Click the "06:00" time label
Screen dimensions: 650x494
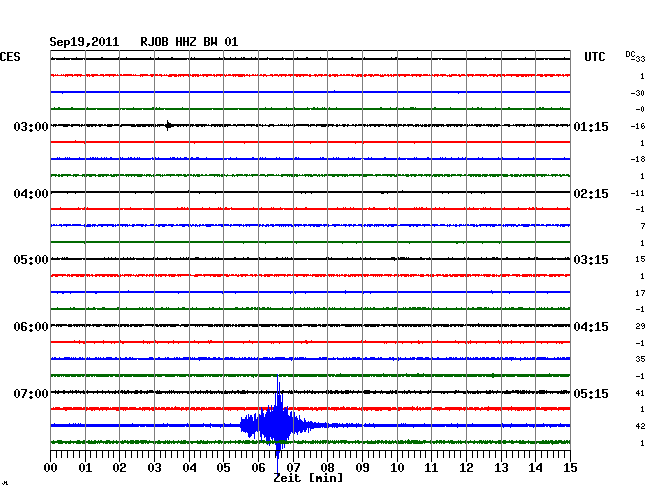(31, 327)
